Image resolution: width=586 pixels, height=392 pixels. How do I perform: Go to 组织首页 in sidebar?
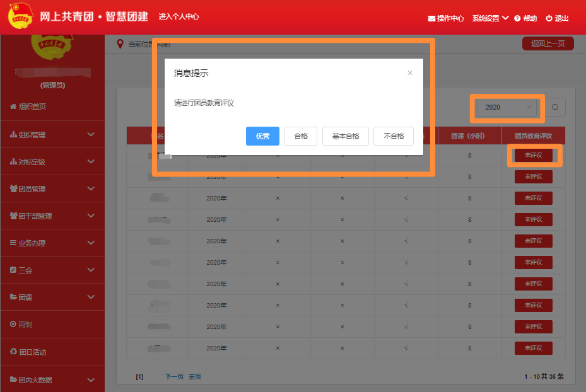click(32, 107)
